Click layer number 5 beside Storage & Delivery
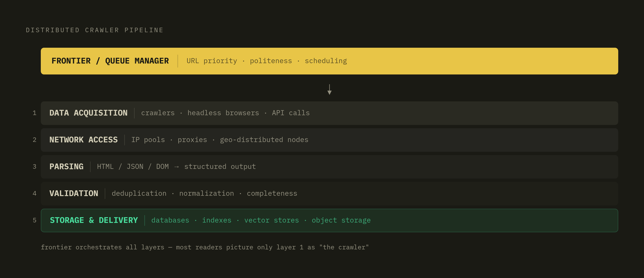Viewport: 644px width, 278px height. click(35, 220)
